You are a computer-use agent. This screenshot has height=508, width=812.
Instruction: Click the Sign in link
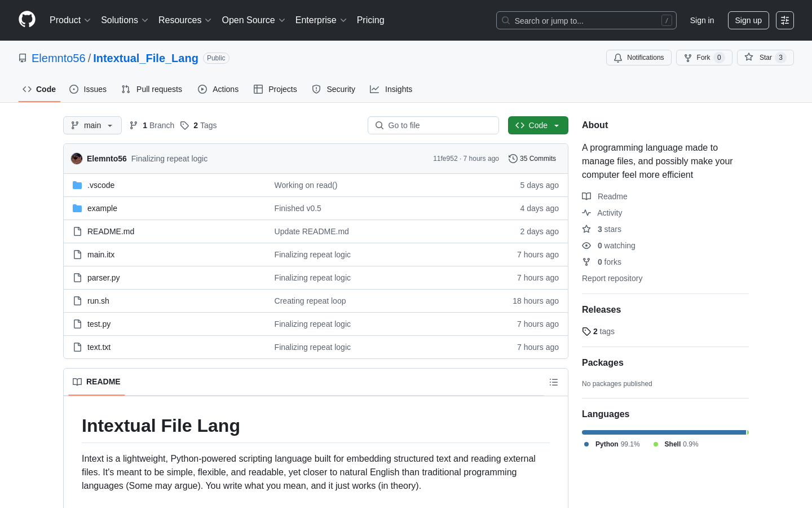[x=702, y=20]
